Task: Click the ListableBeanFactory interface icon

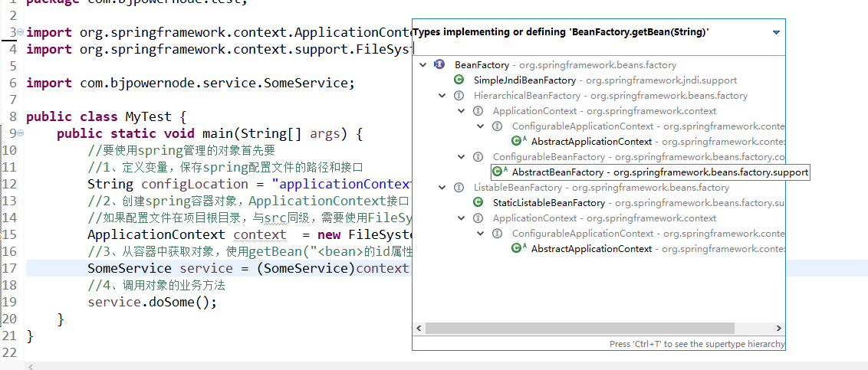Action: (459, 188)
